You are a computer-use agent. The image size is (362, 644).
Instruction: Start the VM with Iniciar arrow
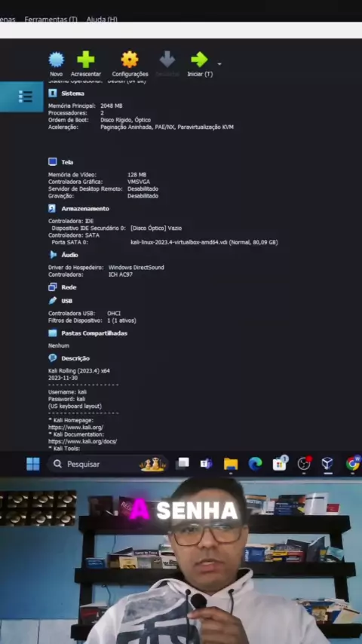(x=200, y=60)
